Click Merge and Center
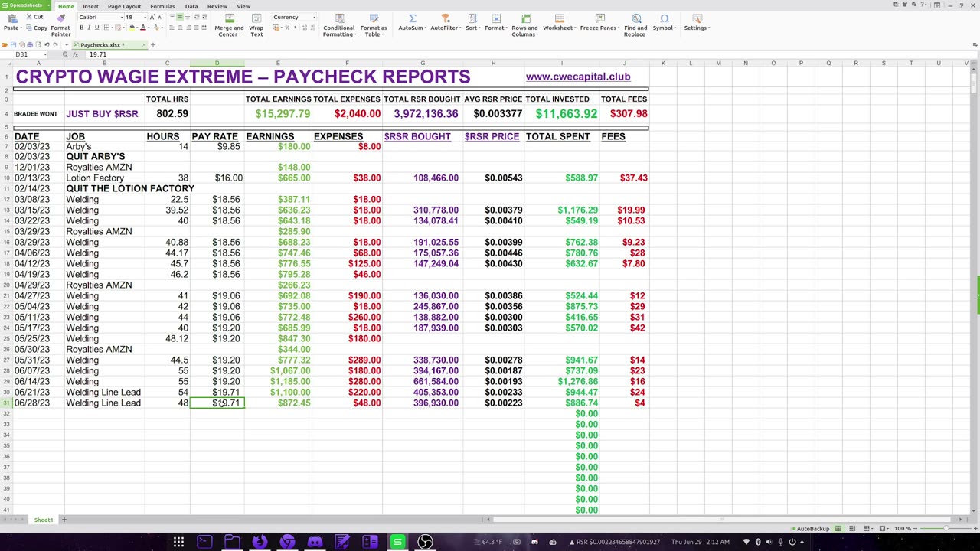This screenshot has height=551, width=980. coord(229,25)
